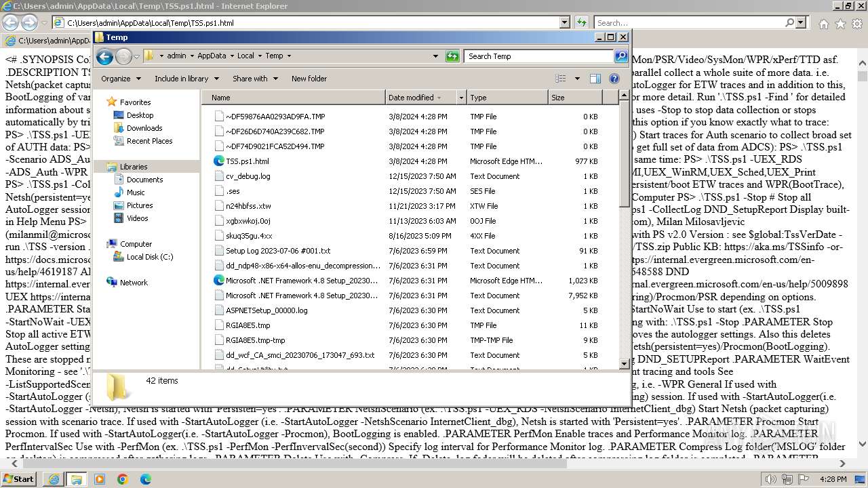Screen dimensions: 868x488
Task: Show the preview pane icon
Action: pyautogui.click(x=595, y=79)
